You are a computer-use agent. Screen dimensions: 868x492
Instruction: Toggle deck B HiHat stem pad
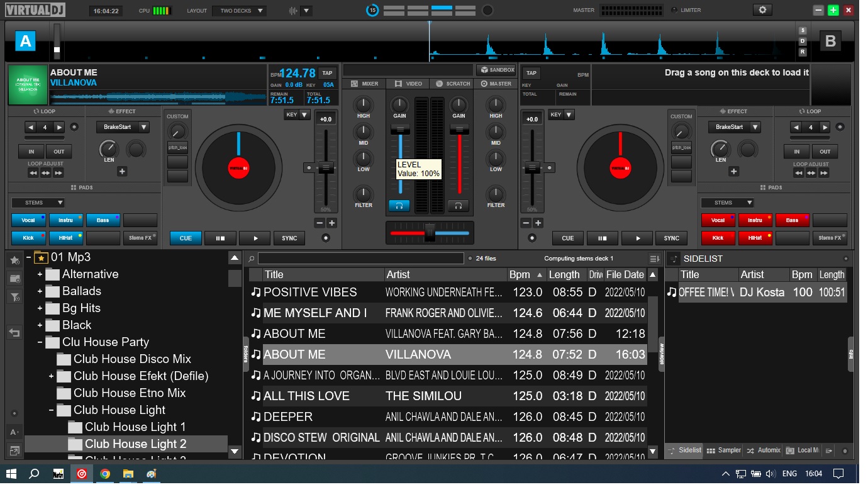pos(755,238)
